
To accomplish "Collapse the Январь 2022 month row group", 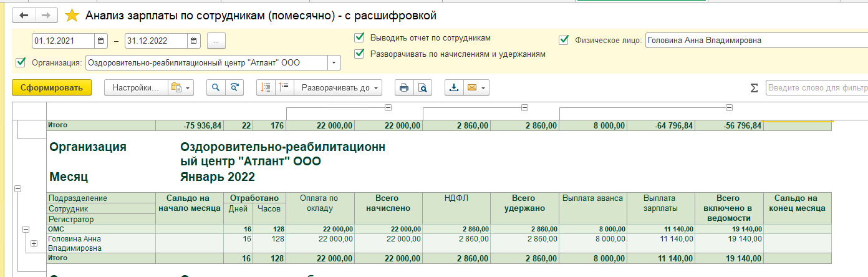I will tap(17, 188).
